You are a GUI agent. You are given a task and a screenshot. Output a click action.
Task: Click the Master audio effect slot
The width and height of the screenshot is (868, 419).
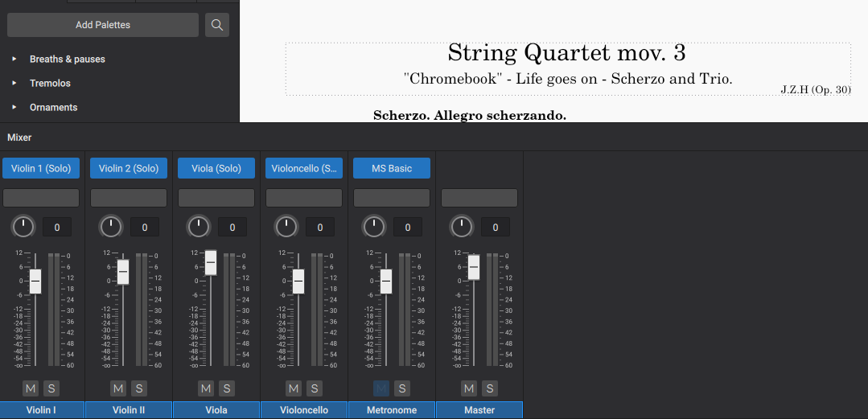(479, 198)
